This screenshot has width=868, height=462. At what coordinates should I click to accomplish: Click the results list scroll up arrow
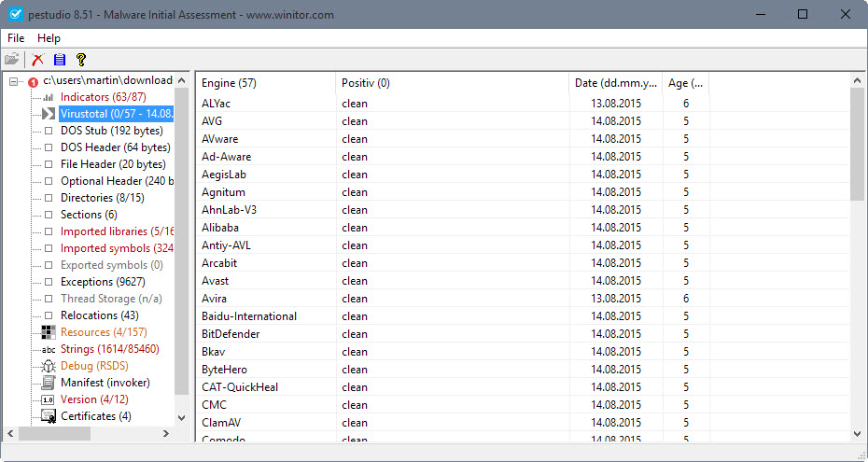[x=857, y=81]
